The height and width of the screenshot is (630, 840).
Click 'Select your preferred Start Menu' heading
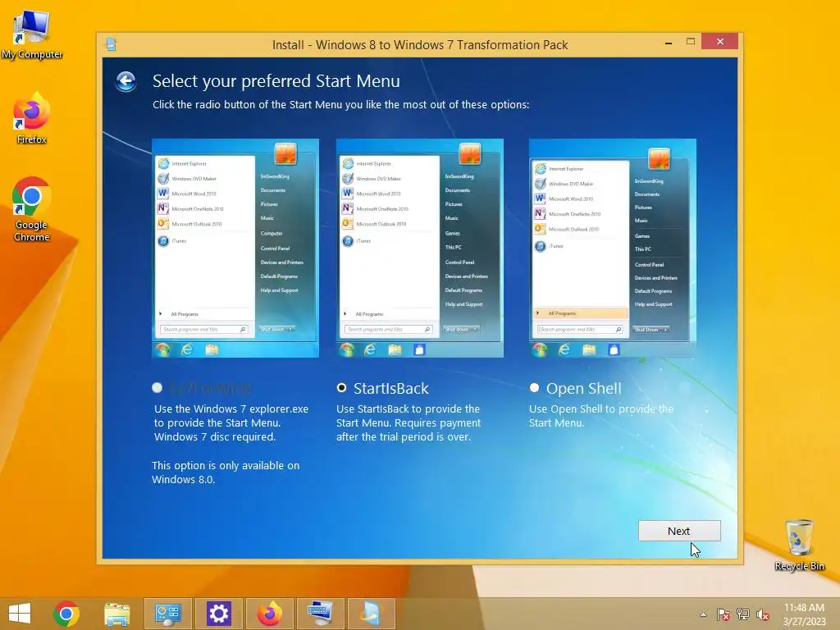pyautogui.click(x=276, y=81)
